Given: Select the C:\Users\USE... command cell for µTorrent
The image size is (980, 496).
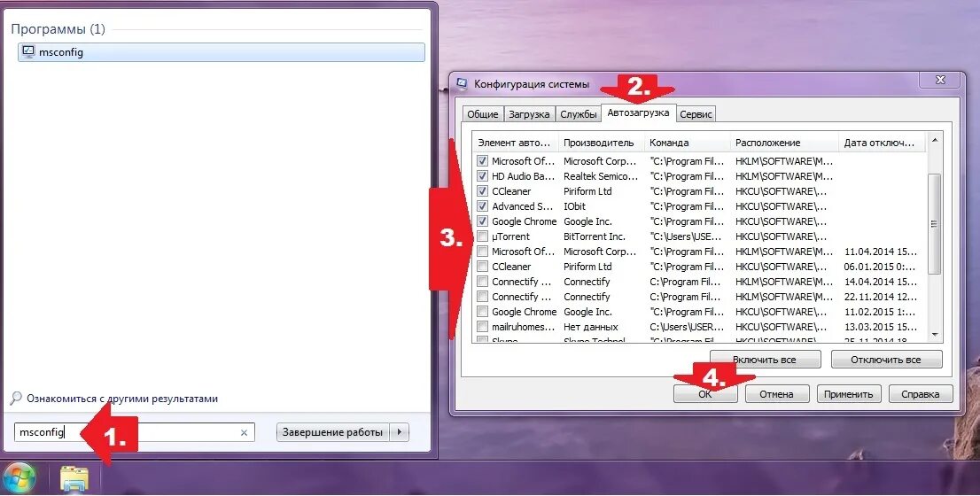Looking at the screenshot, I should [x=686, y=236].
